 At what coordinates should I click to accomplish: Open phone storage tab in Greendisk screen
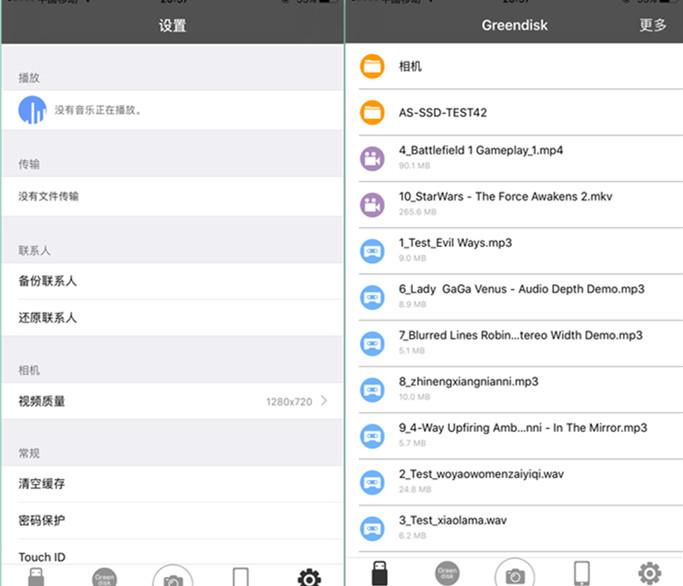pos(582,573)
